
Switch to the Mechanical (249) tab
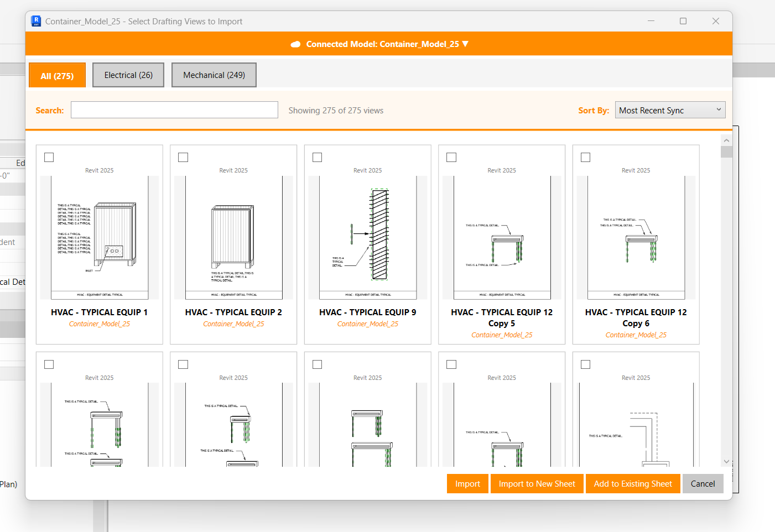click(214, 75)
